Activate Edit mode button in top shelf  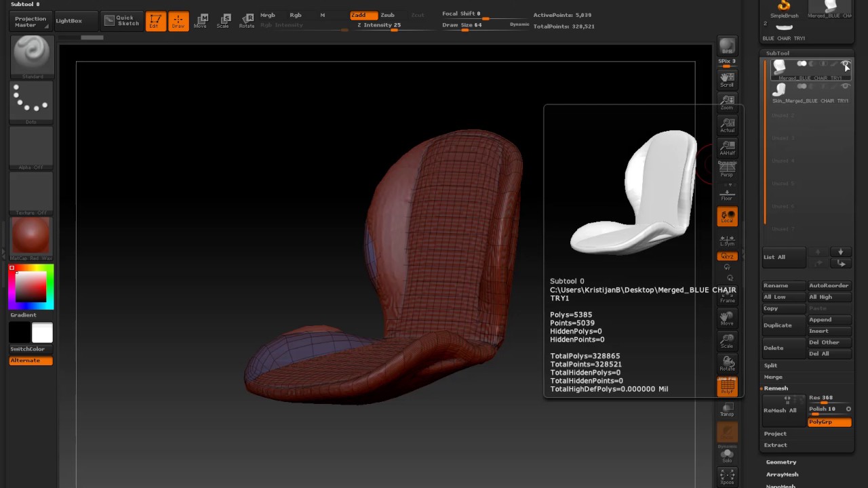pos(156,21)
